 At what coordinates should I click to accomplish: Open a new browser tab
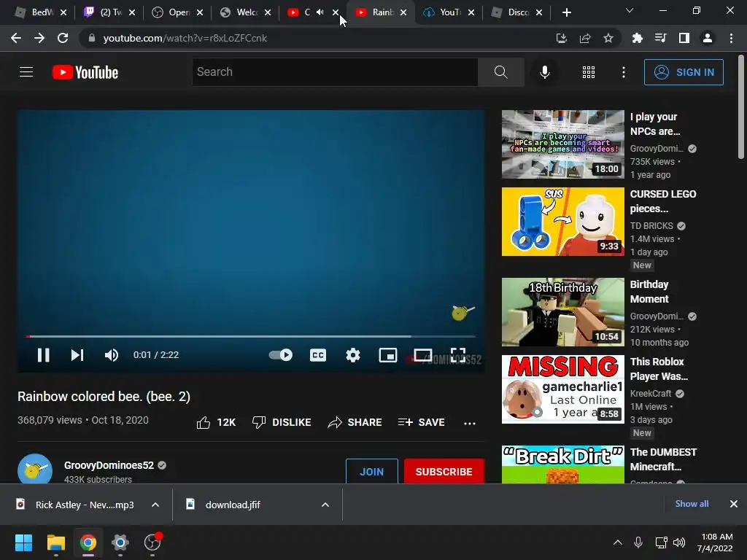[x=566, y=12]
